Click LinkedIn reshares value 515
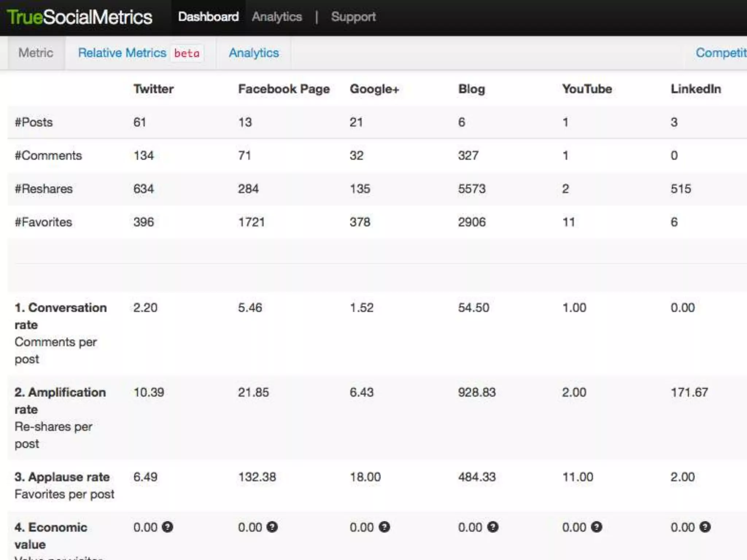Screen dimensions: 747x560 [681, 189]
